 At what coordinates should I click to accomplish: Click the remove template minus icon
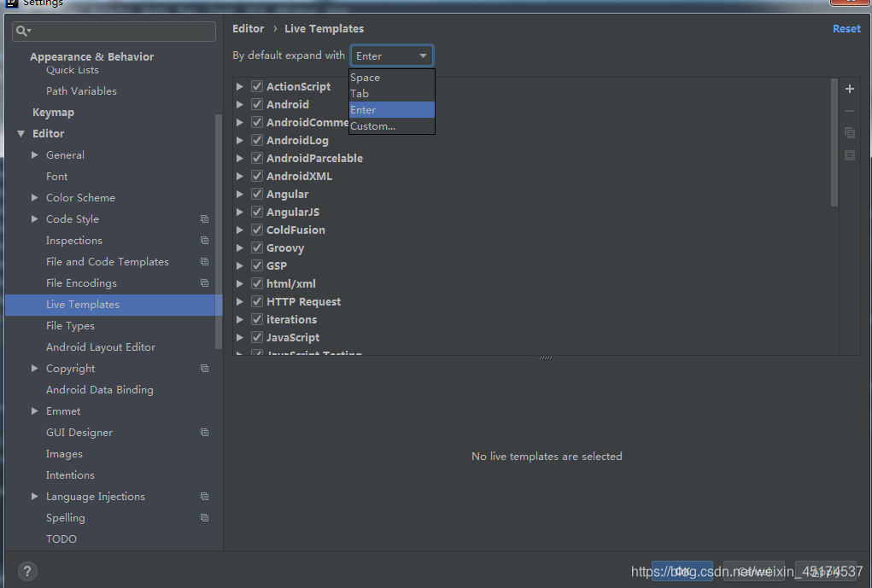(x=849, y=111)
